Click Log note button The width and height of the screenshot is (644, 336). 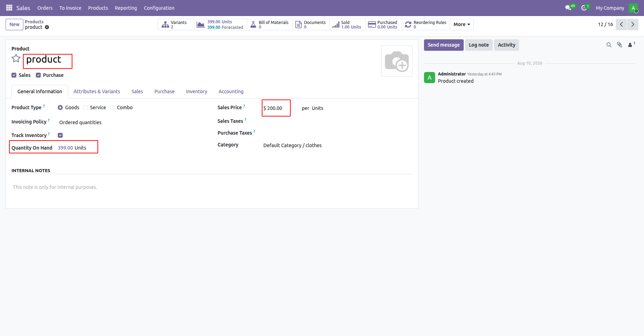click(479, 45)
